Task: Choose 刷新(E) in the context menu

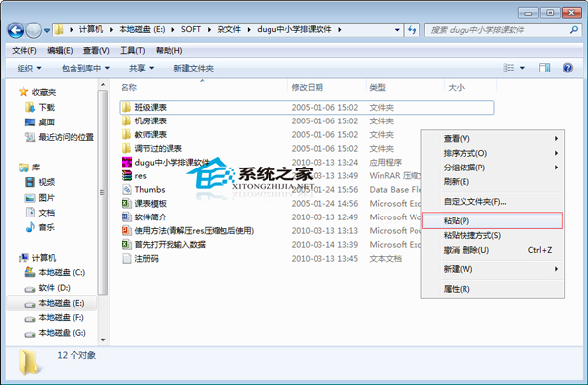Action: [492, 182]
